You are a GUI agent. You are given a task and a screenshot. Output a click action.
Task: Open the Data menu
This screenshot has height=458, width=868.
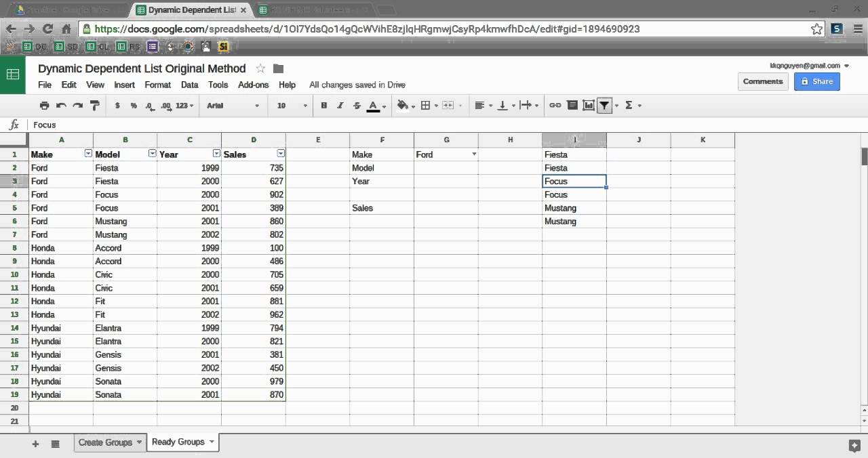[189, 85]
